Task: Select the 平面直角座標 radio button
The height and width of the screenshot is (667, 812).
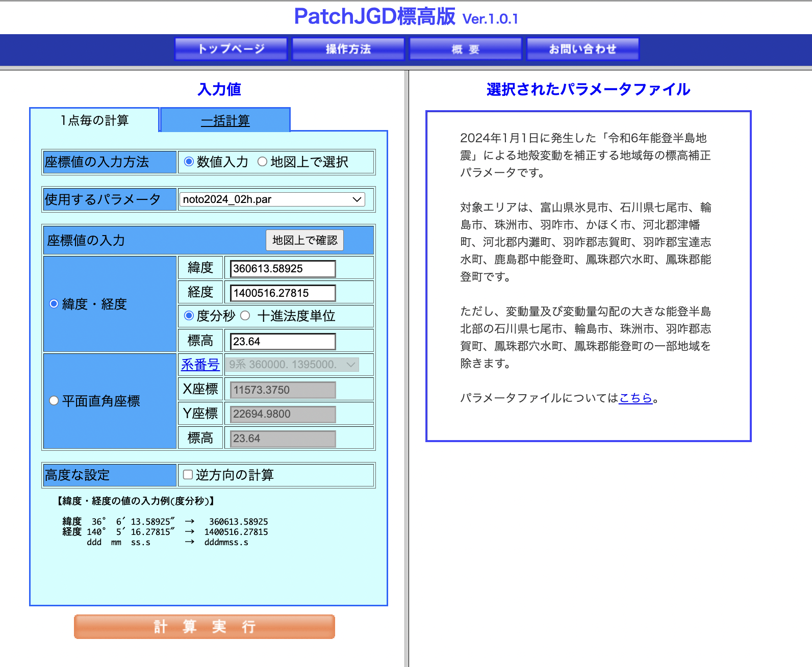Action: coord(54,401)
